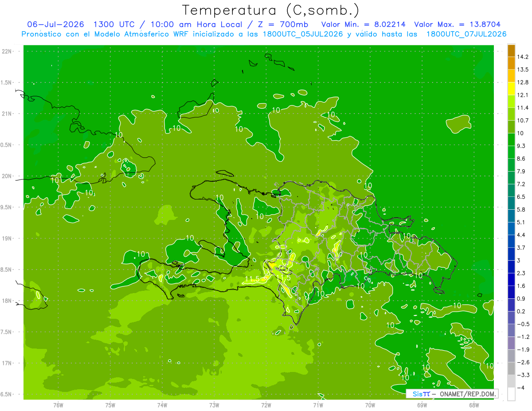Screen dimensions: 532x411
Task: Select the blue legend swatch between 4.4 and 5.1
Action: [x=511, y=228]
